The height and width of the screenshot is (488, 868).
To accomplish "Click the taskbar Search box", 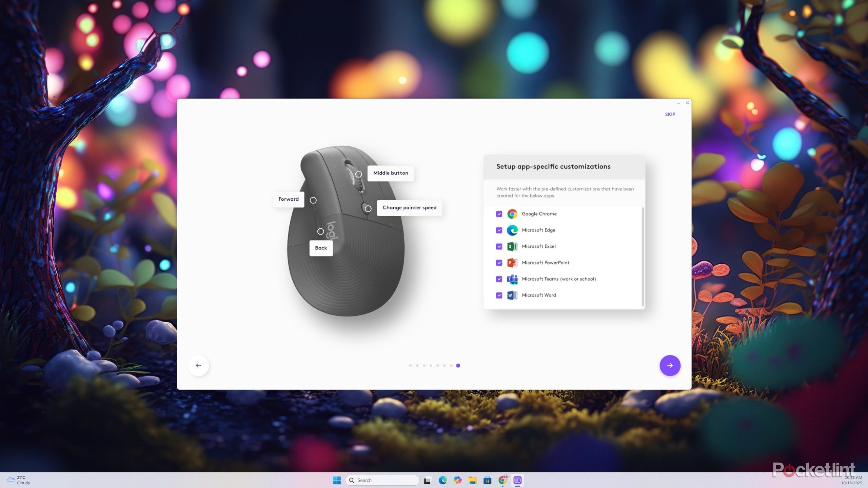I will [x=382, y=480].
